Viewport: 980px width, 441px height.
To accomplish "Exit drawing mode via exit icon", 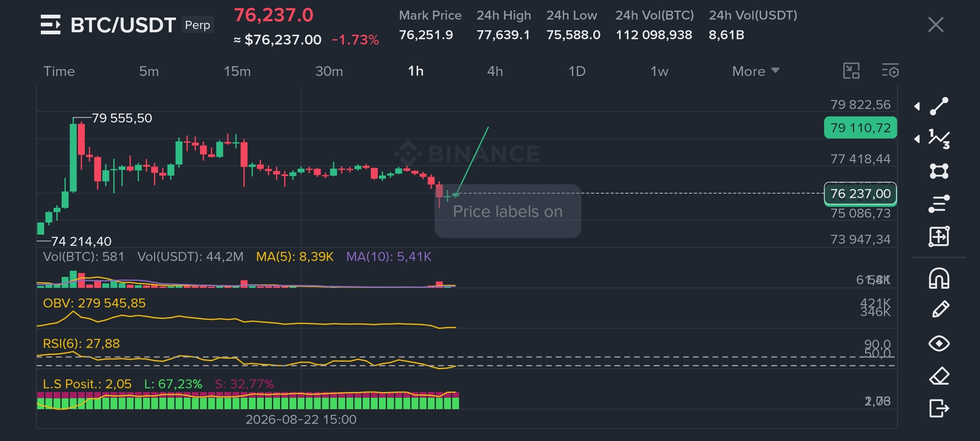I will (x=940, y=408).
